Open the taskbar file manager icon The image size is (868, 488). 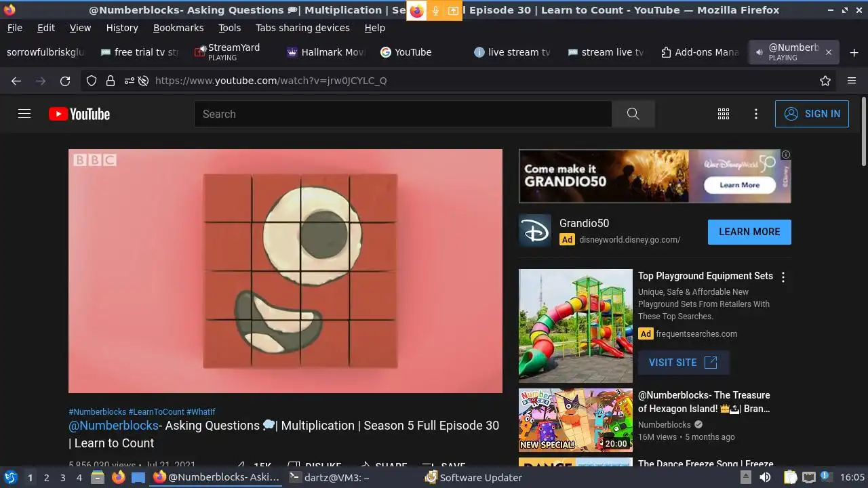98,477
